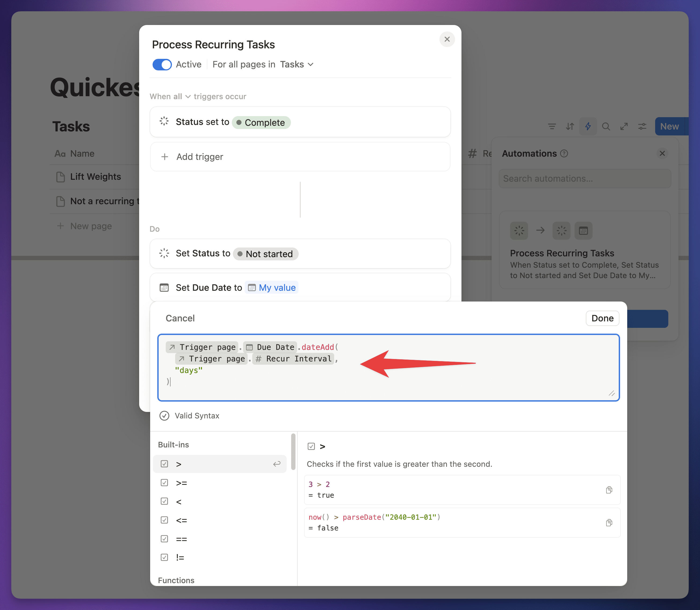Select the < operator in Built-ins list
The image size is (700, 610).
pos(219,501)
